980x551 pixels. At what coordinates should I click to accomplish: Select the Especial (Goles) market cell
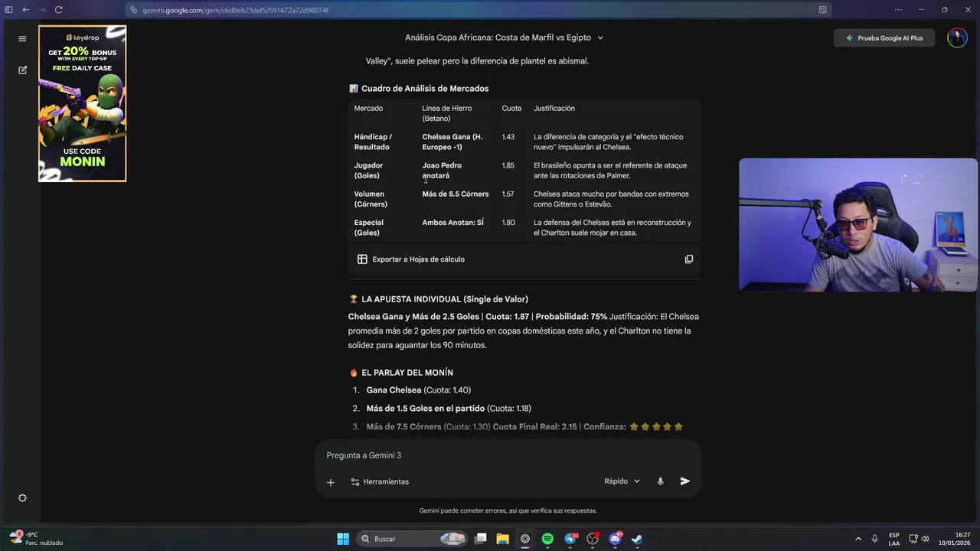tap(369, 228)
